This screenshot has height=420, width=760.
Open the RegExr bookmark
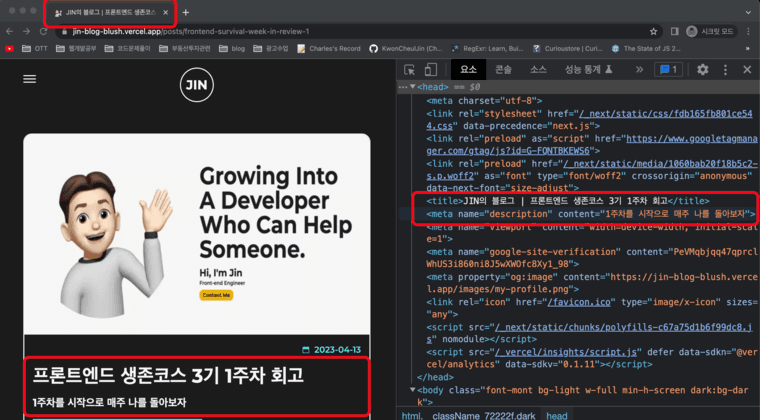pyautogui.click(x=487, y=48)
